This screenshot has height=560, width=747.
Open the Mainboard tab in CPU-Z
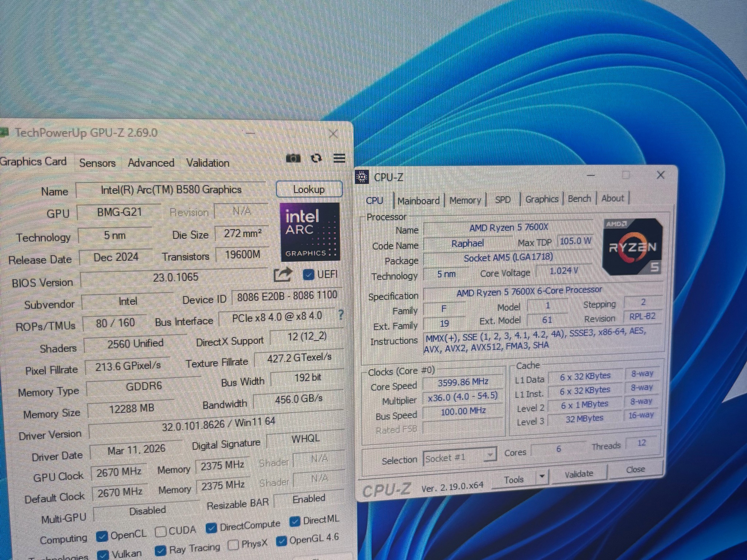coord(418,201)
